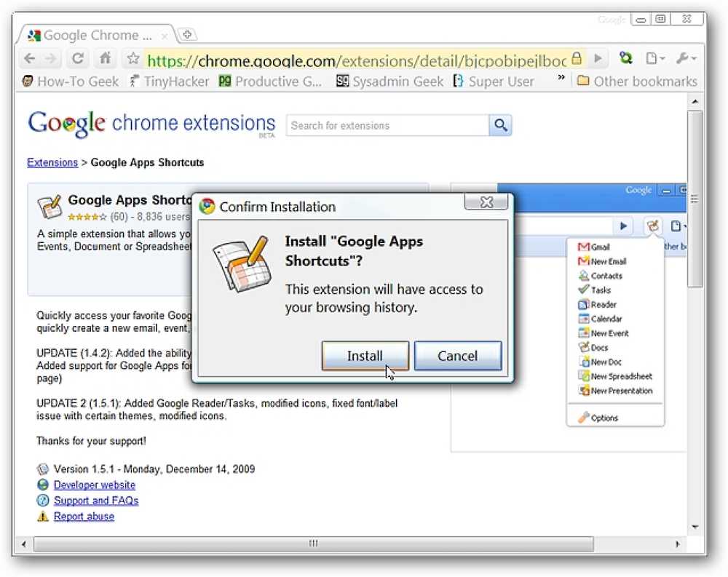Go back using the browser back arrow
Screen dimensions: 728x577
(30, 58)
